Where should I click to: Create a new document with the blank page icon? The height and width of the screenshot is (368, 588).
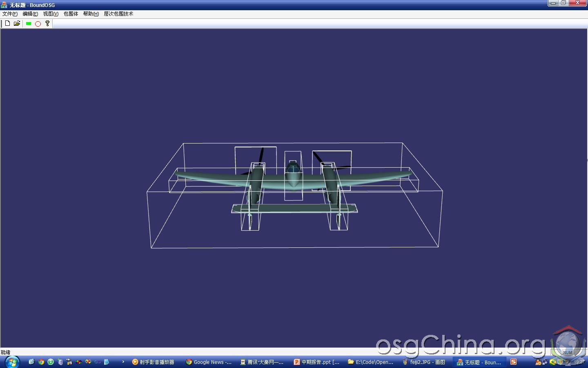pyautogui.click(x=7, y=23)
